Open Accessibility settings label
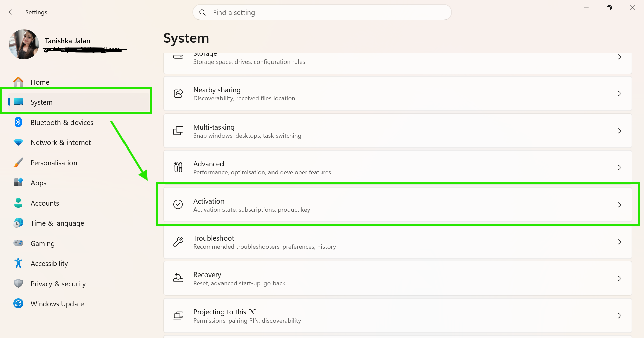 click(x=49, y=264)
